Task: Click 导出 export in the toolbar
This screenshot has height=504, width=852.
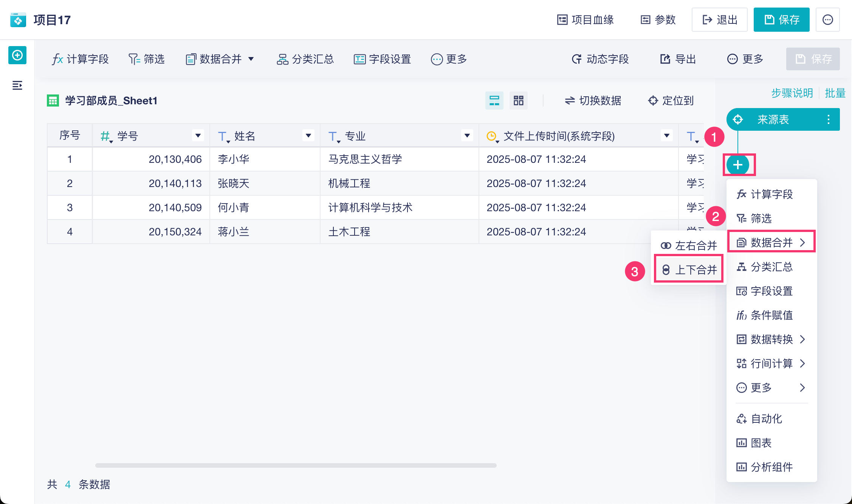Action: [x=678, y=59]
